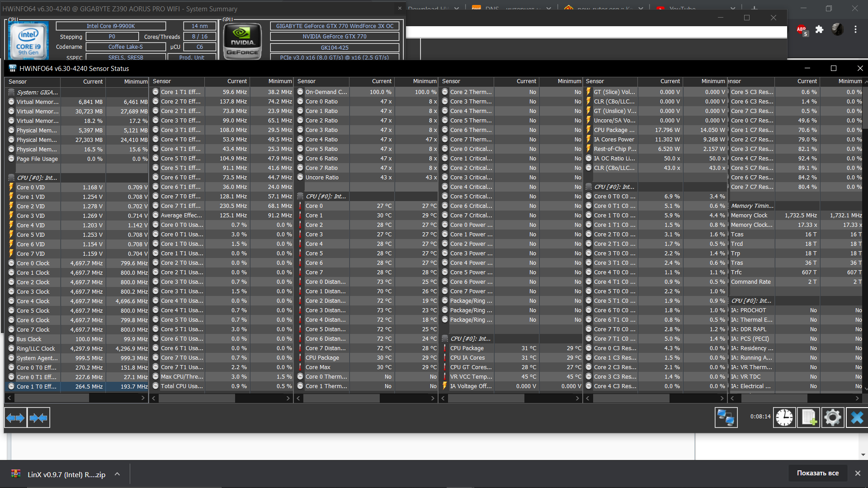Collapse the Memory Timin... sensor group

[x=752, y=206]
